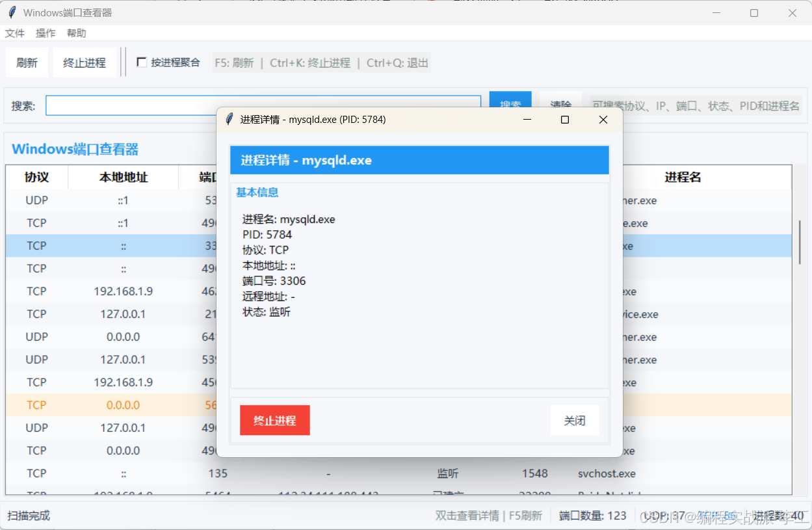Click 双击查看详情 | F5刷新 hint in status bar
This screenshot has height=530, width=812.
[488, 516]
